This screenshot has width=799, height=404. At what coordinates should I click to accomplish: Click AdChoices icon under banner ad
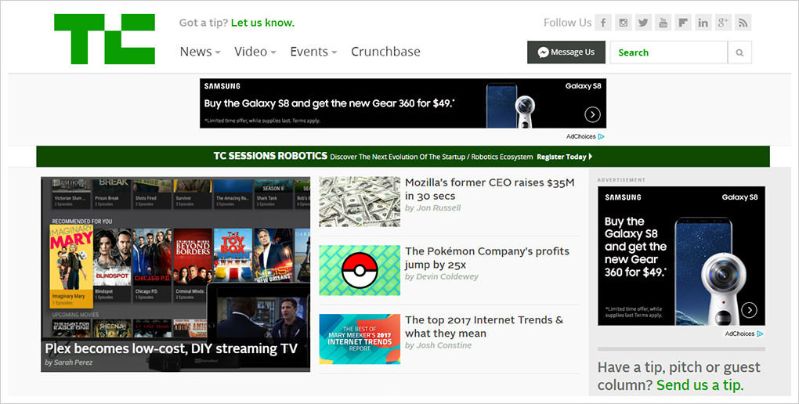coord(601,137)
